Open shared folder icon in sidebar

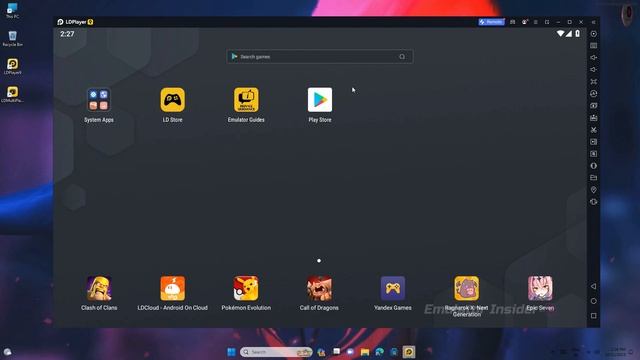(x=593, y=178)
